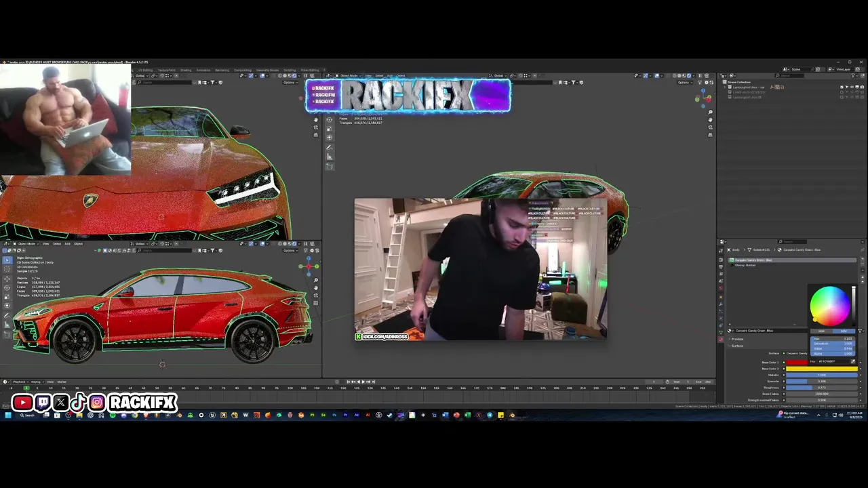Viewport: 868px width, 488px height.
Task: Toggle the pin icon in Properties header
Action: pos(863,249)
